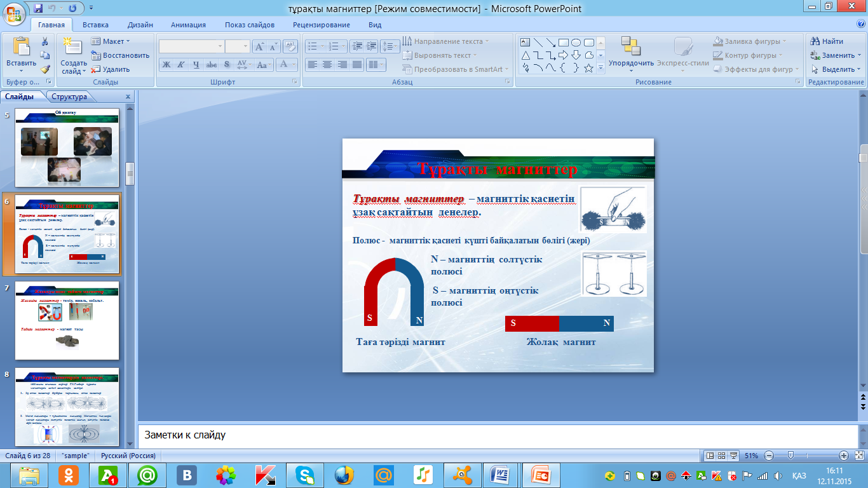The width and height of the screenshot is (868, 488).
Task: Click the Cut scissors icon
Action: tap(45, 41)
